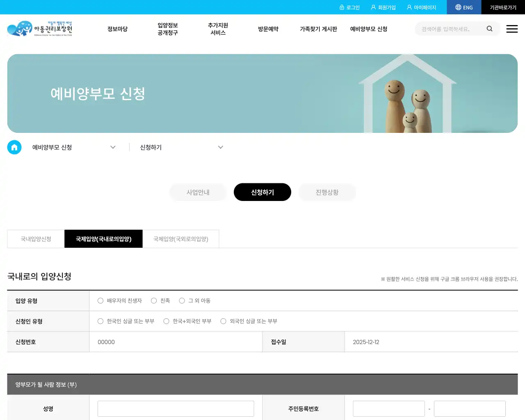This screenshot has width=525, height=420.
Task: Select the 친족 adoption type option
Action: 154,301
